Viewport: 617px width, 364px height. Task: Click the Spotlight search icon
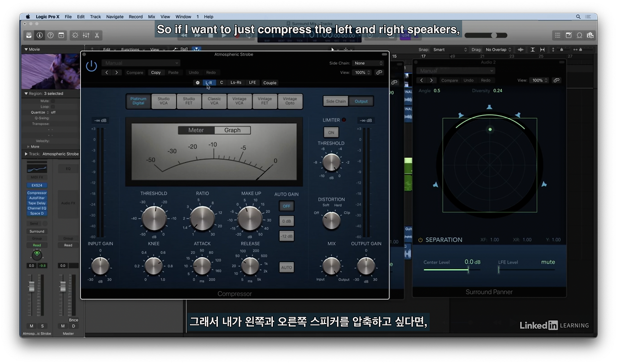pyautogui.click(x=578, y=17)
